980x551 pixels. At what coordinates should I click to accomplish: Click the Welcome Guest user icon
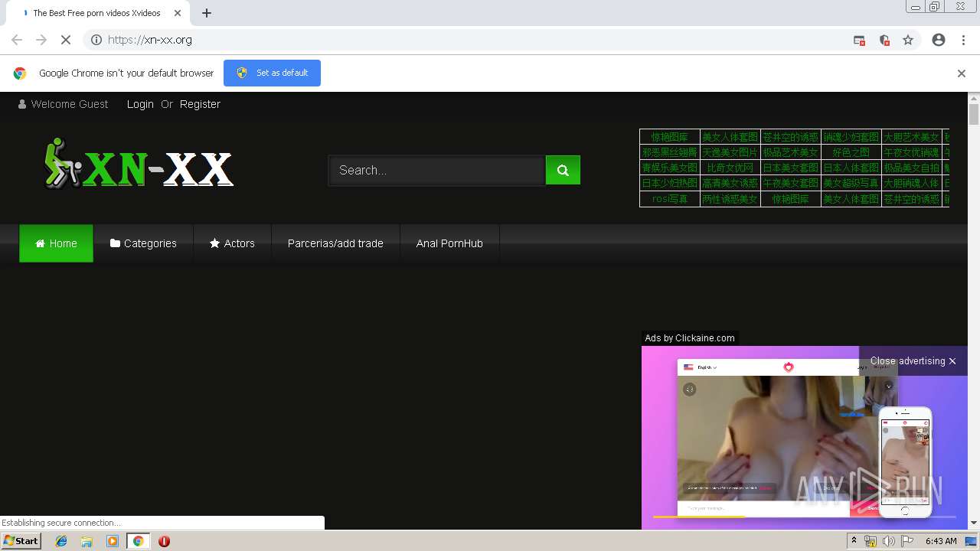22,104
